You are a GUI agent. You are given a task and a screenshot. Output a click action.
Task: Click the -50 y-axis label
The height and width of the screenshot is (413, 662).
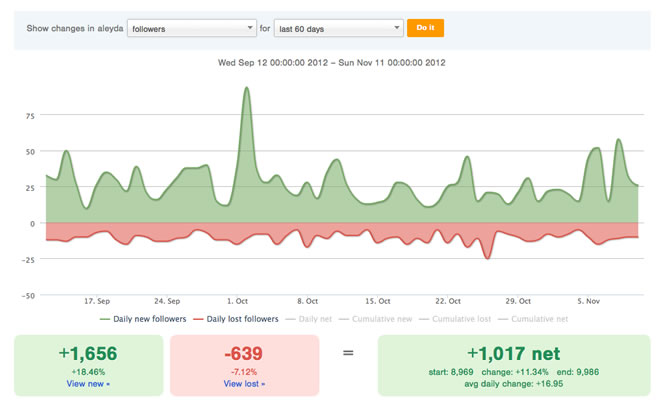point(28,296)
